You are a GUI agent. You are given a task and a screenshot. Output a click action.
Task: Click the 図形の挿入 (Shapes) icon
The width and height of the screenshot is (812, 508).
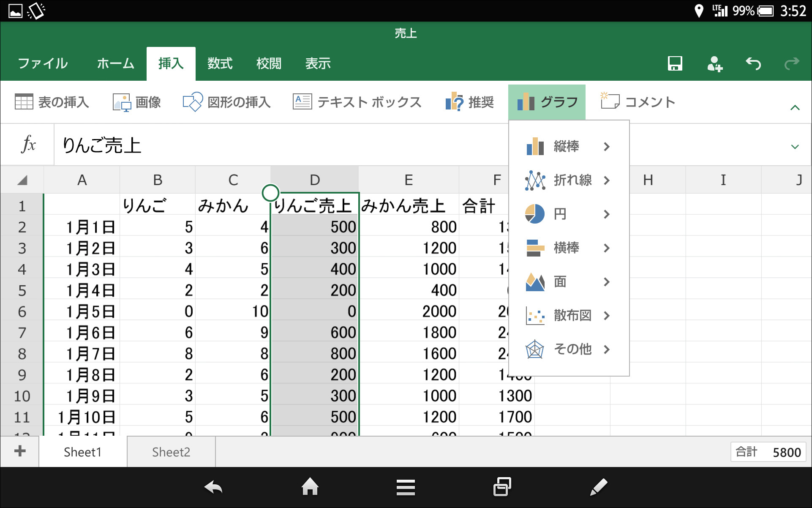point(227,101)
